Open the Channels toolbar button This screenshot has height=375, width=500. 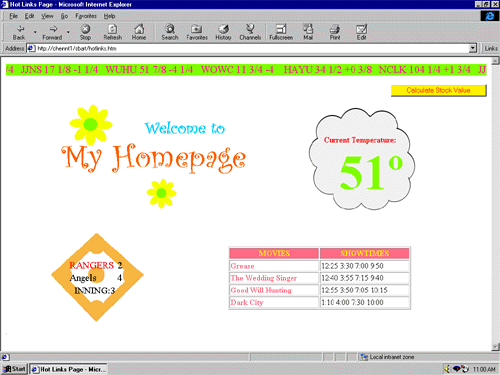pos(250,32)
